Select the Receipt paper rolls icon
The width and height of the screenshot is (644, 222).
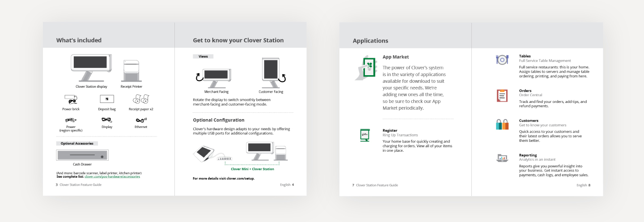coord(141,99)
